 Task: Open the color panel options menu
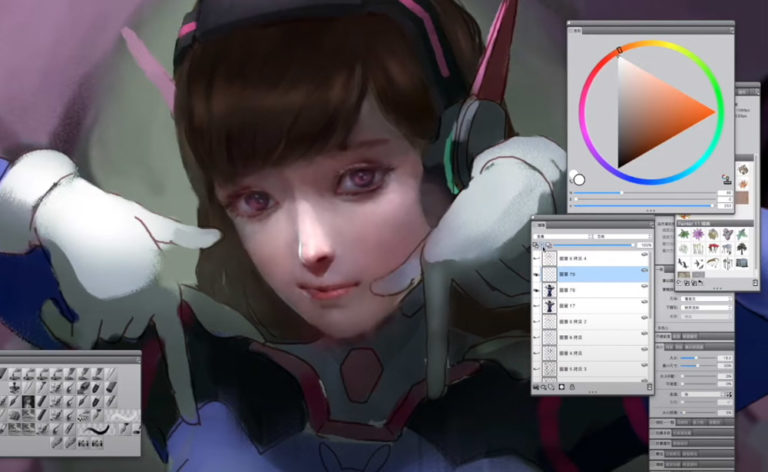click(x=732, y=30)
